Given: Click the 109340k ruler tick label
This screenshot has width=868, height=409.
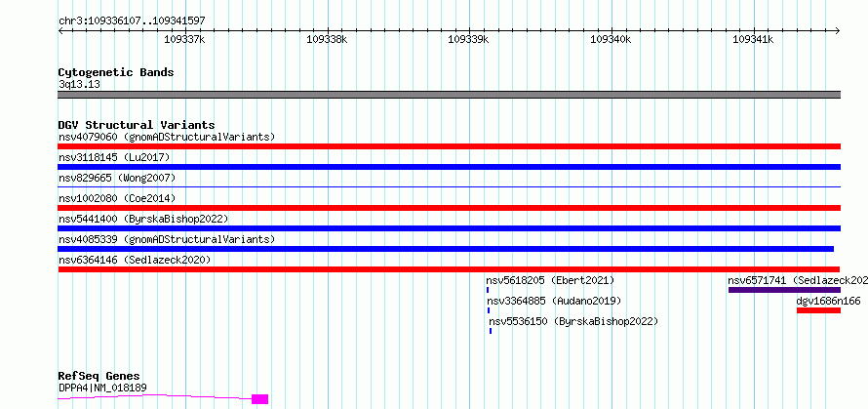Looking at the screenshot, I should coord(611,39).
